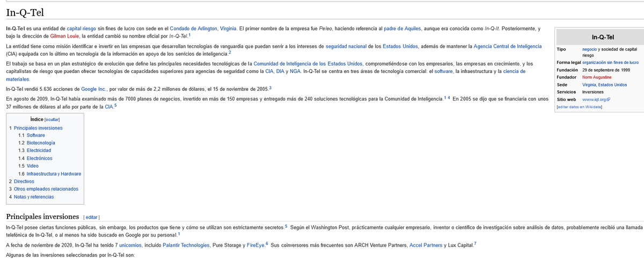
Task: Click the infobox 'In-Q-Tel' header
Action: click(603, 37)
